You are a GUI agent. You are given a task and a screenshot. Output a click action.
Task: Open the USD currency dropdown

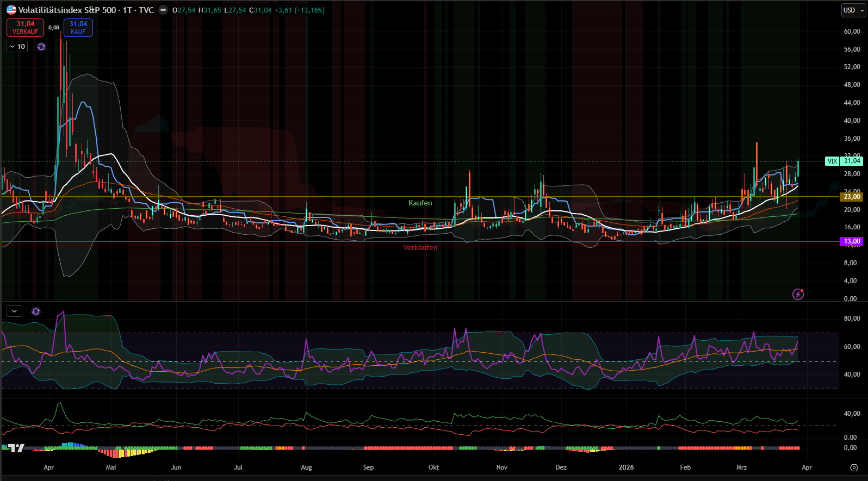click(x=852, y=10)
